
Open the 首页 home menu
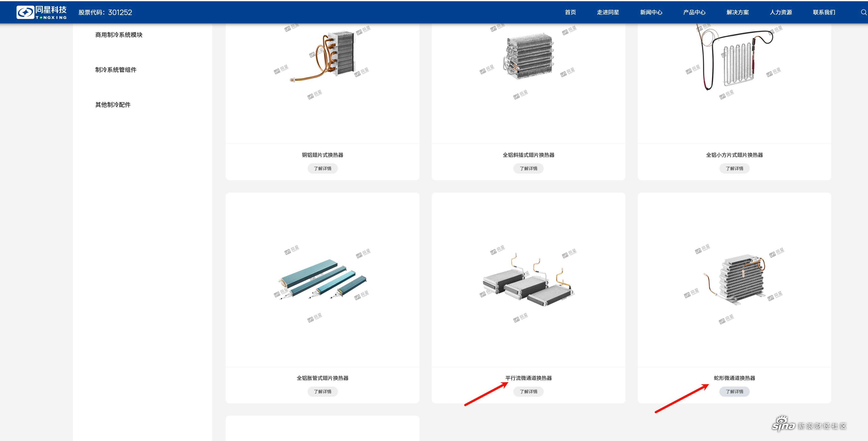(570, 13)
